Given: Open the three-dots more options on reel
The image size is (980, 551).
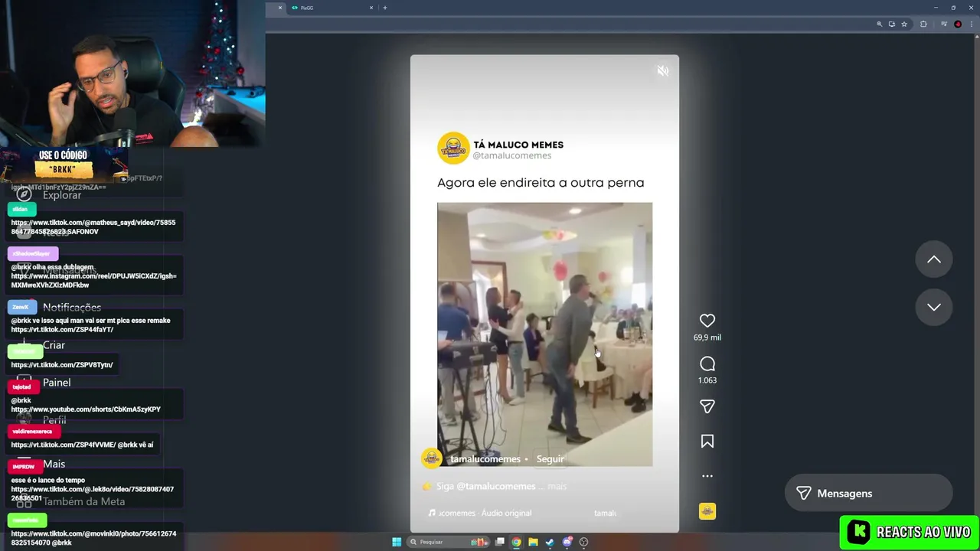Looking at the screenshot, I should 707,476.
